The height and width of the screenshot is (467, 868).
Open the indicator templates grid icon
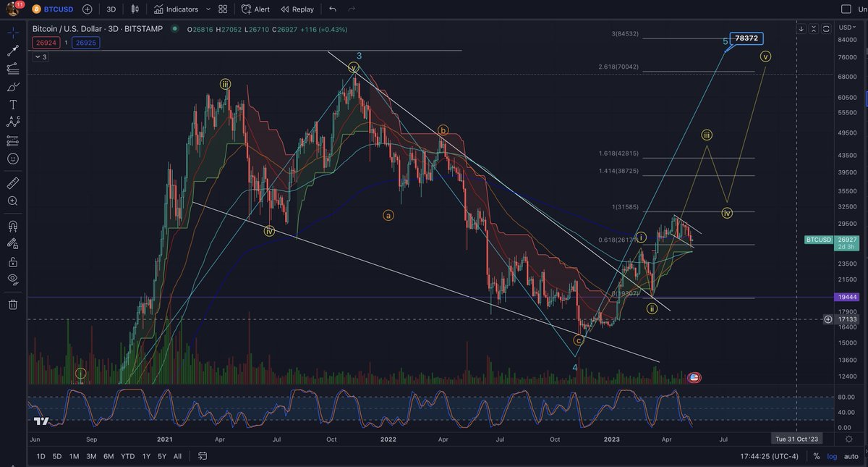click(223, 9)
